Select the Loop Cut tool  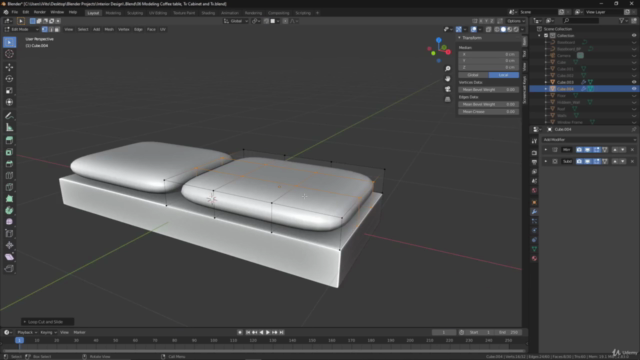tap(9, 176)
